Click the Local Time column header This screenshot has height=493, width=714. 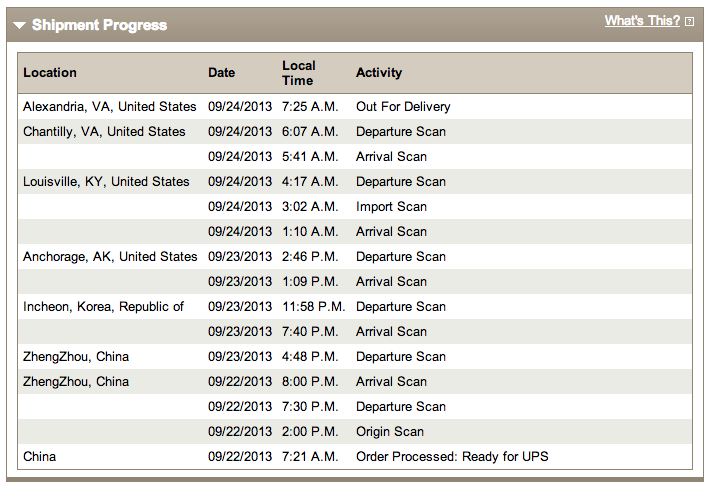tap(298, 73)
